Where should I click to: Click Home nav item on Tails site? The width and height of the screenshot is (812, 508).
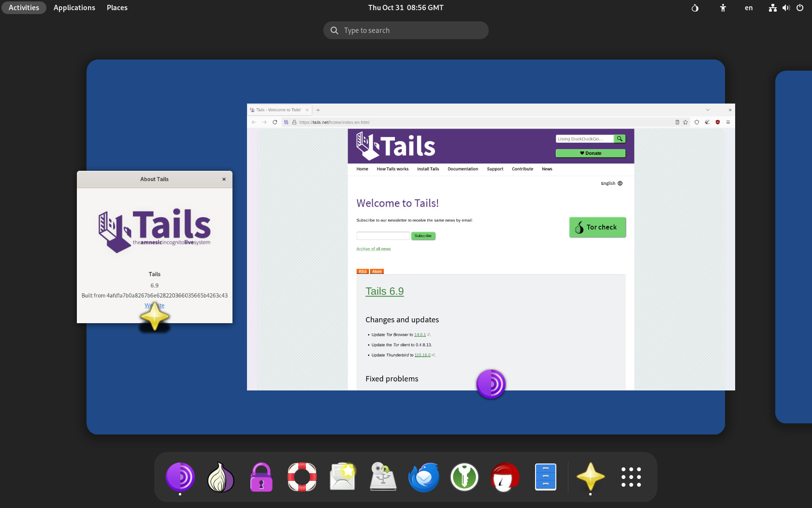(x=362, y=169)
